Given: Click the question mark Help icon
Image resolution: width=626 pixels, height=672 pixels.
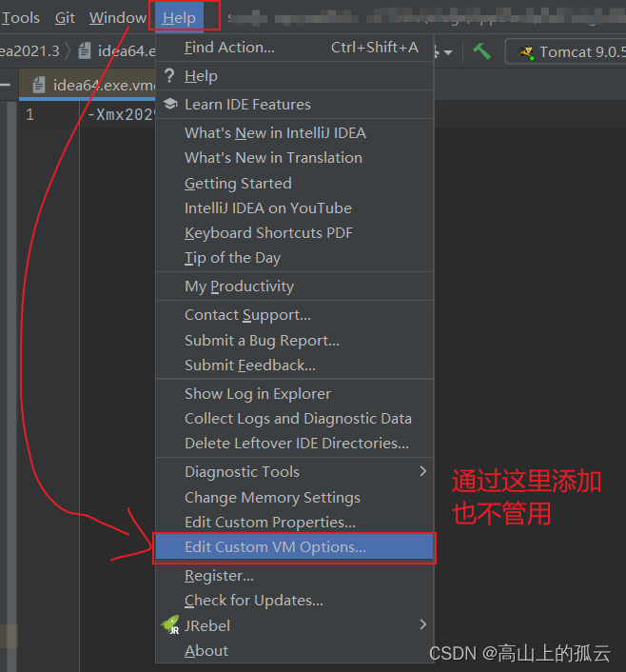Looking at the screenshot, I should pos(169,76).
